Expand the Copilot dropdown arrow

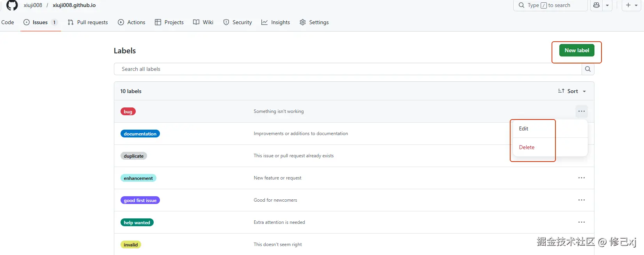[x=607, y=5]
